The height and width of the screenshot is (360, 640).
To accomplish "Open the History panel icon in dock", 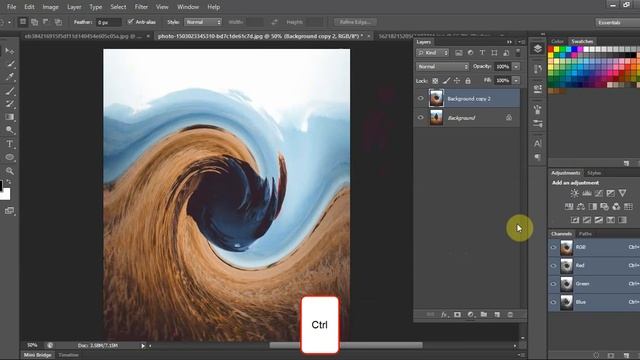I will click(x=538, y=69).
